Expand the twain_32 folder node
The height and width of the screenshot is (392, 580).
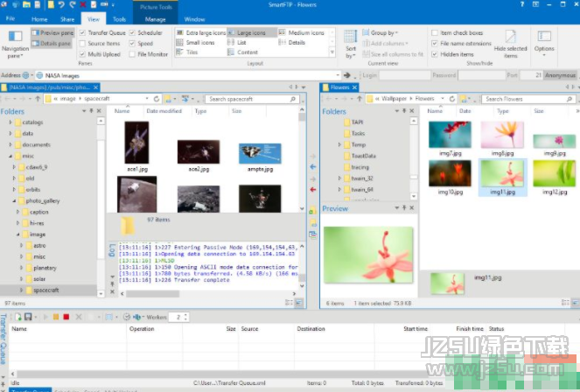click(339, 178)
